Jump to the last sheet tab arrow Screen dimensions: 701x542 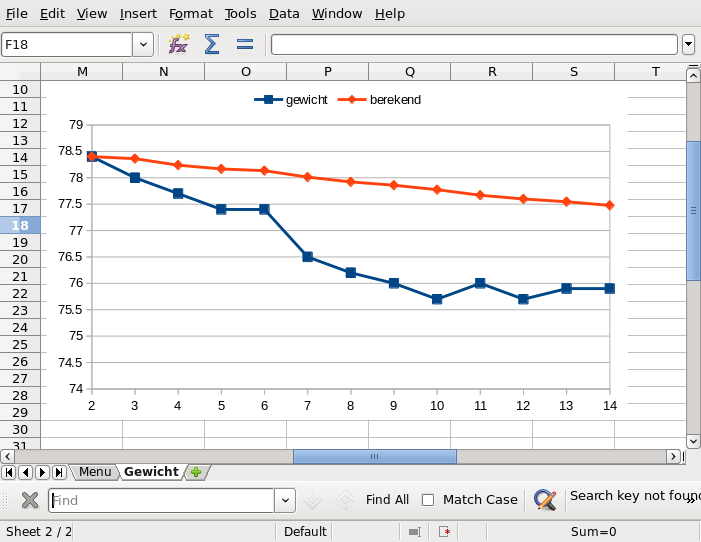click(x=59, y=472)
